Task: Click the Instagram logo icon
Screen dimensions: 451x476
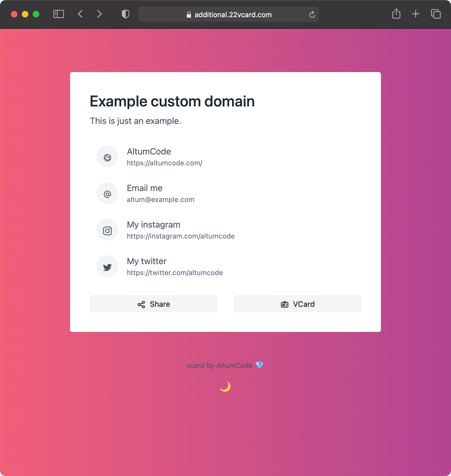Action: [x=107, y=230]
